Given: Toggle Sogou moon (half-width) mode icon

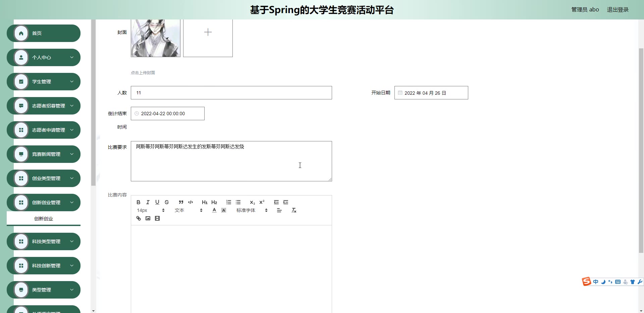Looking at the screenshot, I should (x=603, y=282).
